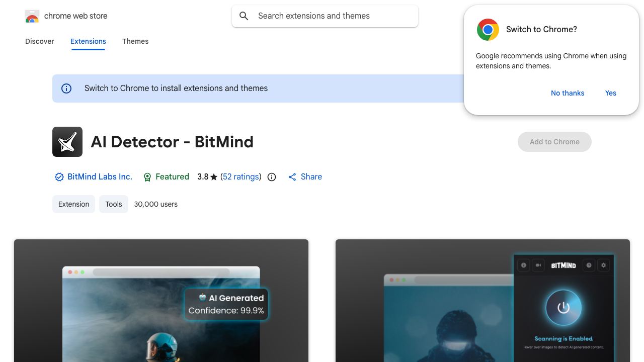644x362 pixels.
Task: Click the clock icon in the BitMind screenshot
Action: coord(589,265)
